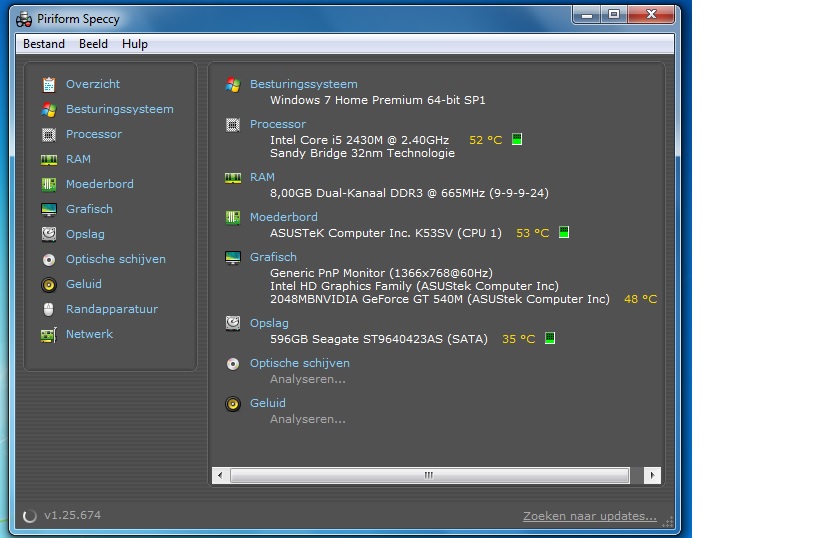
Task: Open the Opslag section from sidebar
Action: click(x=85, y=235)
